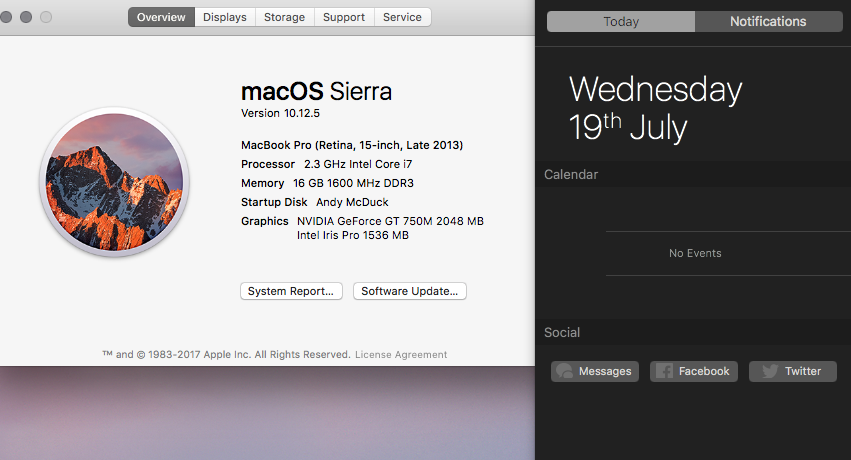The image size is (851, 460).
Task: Select the Service tab
Action: coord(402,17)
